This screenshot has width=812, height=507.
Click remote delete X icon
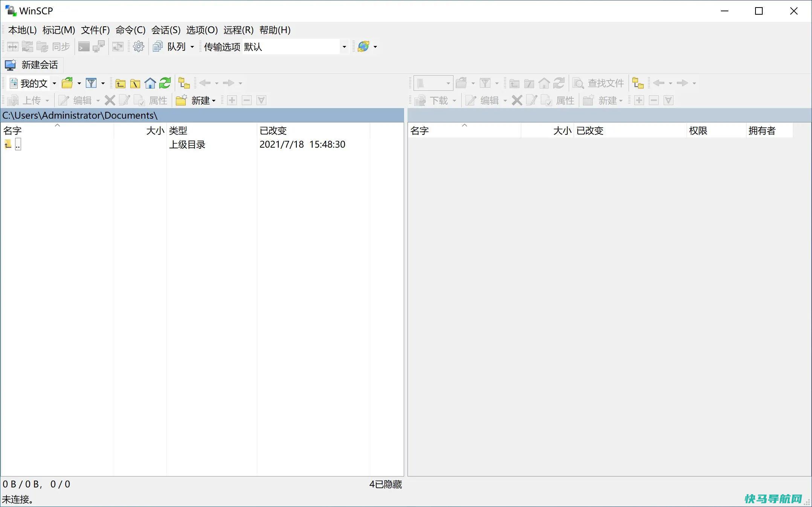coord(517,100)
